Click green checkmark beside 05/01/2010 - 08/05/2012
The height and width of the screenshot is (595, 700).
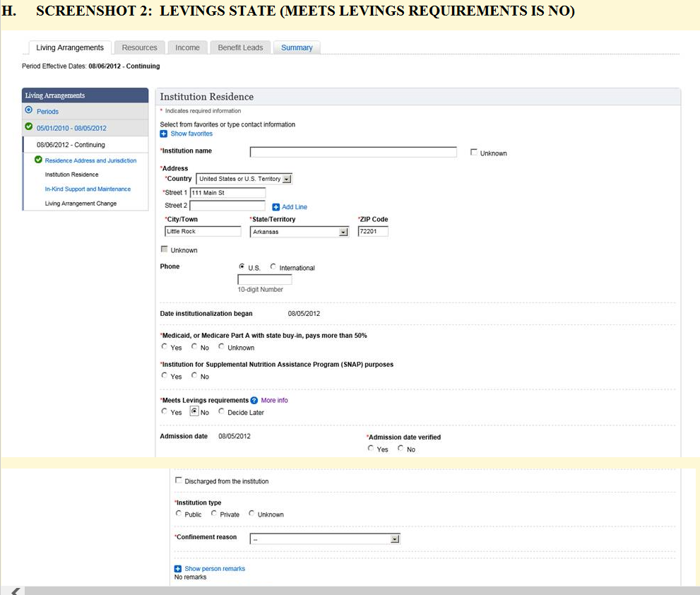(x=29, y=127)
